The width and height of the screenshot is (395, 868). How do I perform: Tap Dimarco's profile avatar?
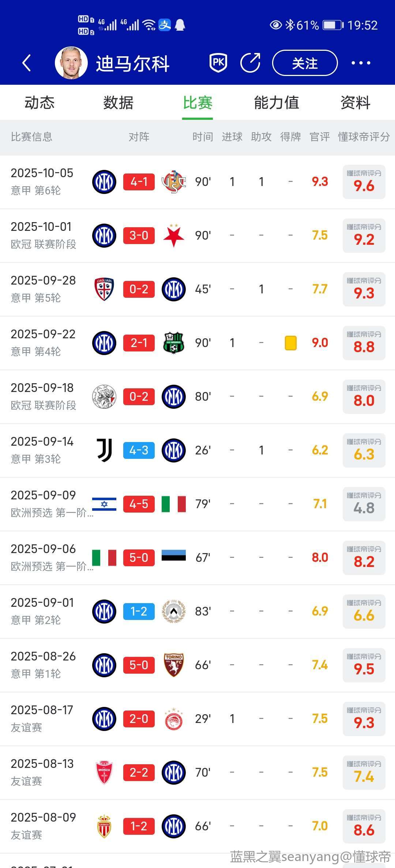71,63
